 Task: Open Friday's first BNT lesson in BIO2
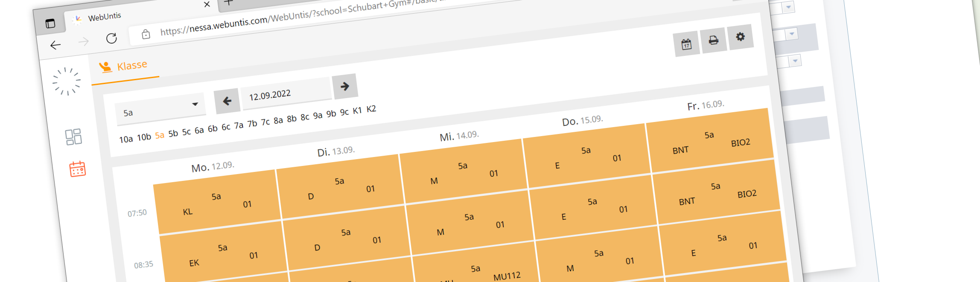710,140
